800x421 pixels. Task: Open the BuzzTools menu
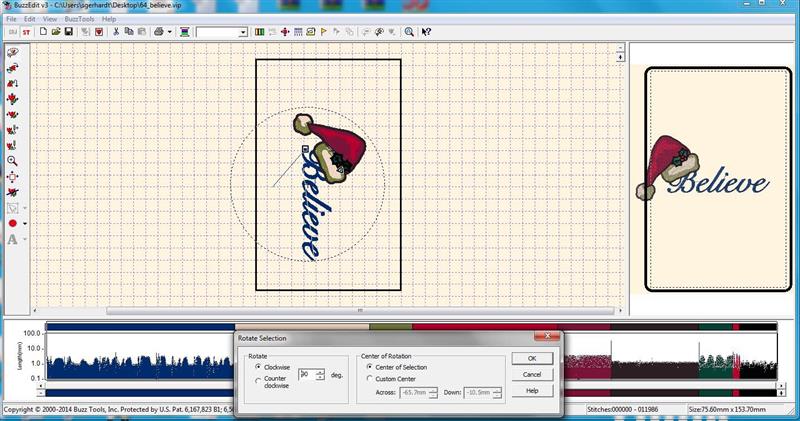79,19
